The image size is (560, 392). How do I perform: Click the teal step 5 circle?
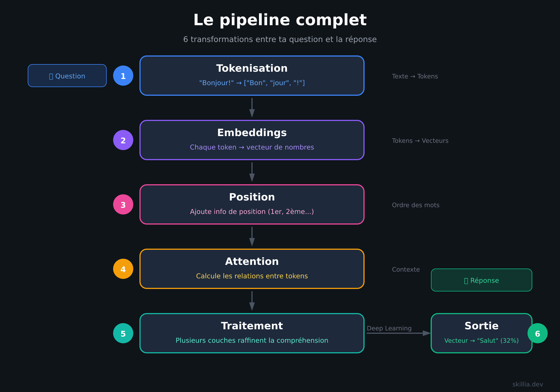coord(123,333)
